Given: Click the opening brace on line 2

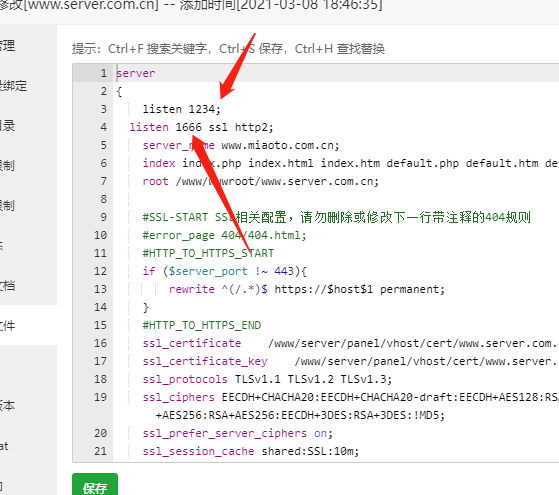Looking at the screenshot, I should pyautogui.click(x=119, y=91).
